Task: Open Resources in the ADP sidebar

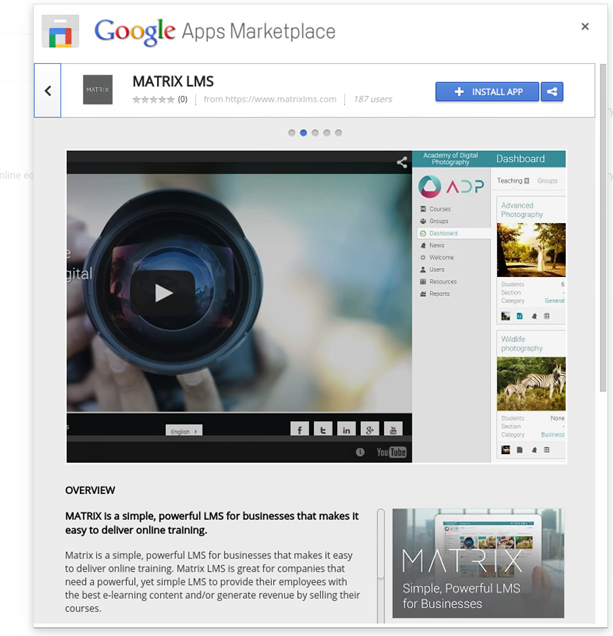Action: pos(438,281)
